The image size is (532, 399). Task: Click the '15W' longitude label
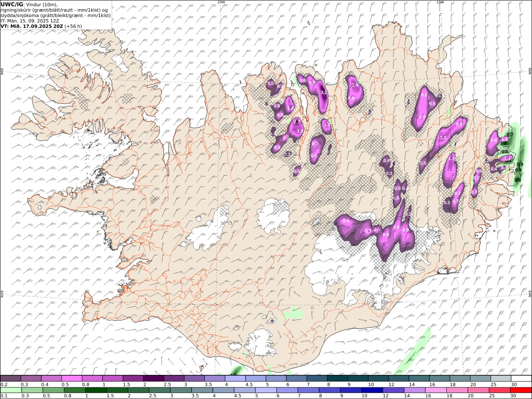pos(440,2)
